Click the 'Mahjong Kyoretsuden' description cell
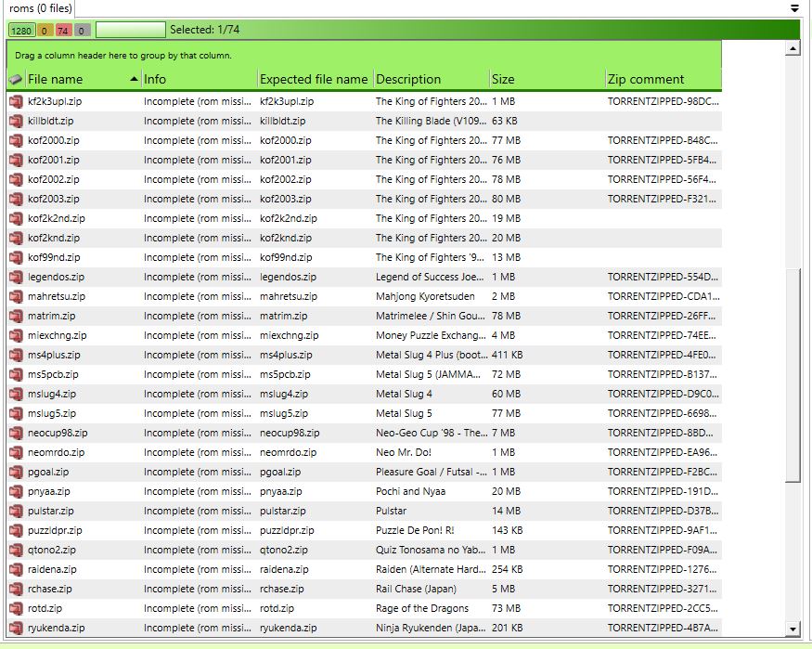812x649 pixels. 425,297
